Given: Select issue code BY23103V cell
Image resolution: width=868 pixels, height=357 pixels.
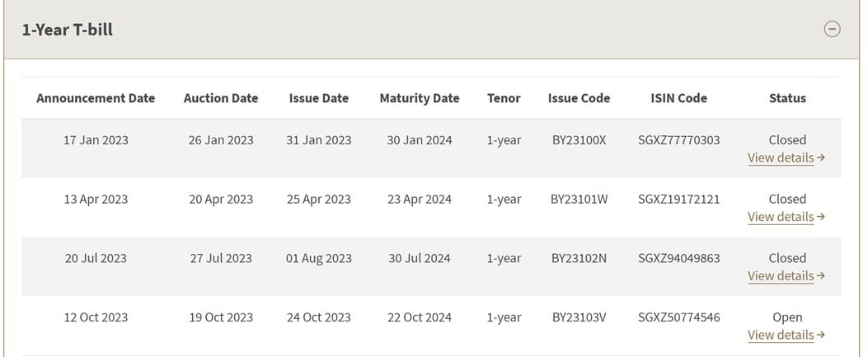Looking at the screenshot, I should pos(579,317).
